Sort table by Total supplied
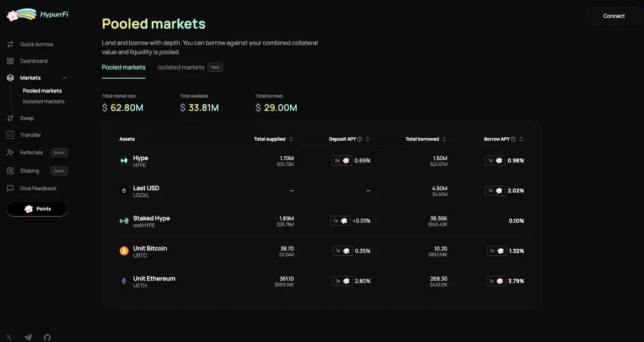This screenshot has width=644, height=342. 291,139
